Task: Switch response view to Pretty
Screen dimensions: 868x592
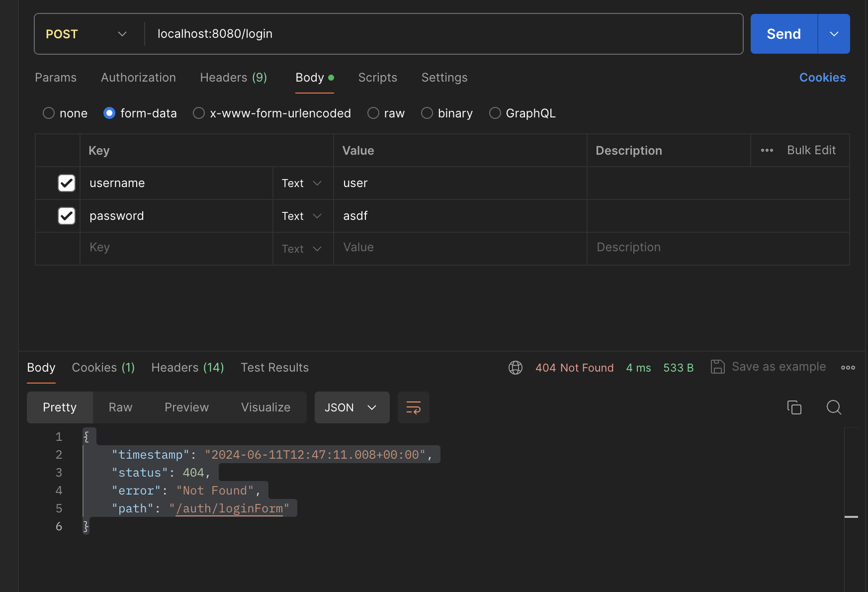Action: pos(60,407)
